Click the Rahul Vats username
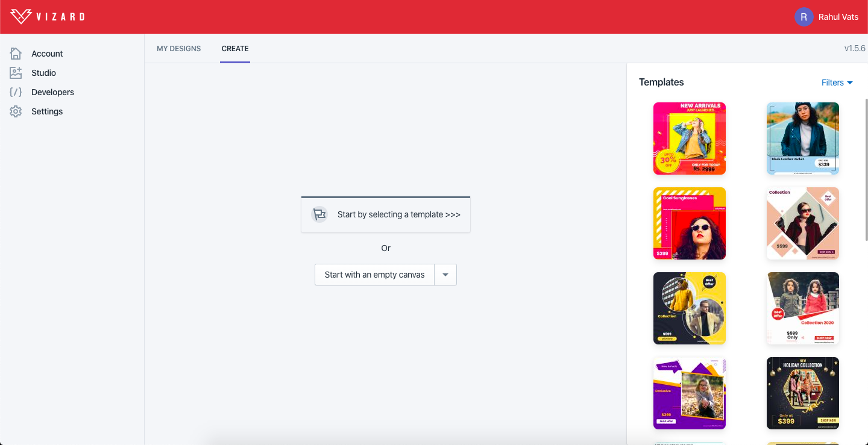The image size is (868, 445). click(838, 17)
